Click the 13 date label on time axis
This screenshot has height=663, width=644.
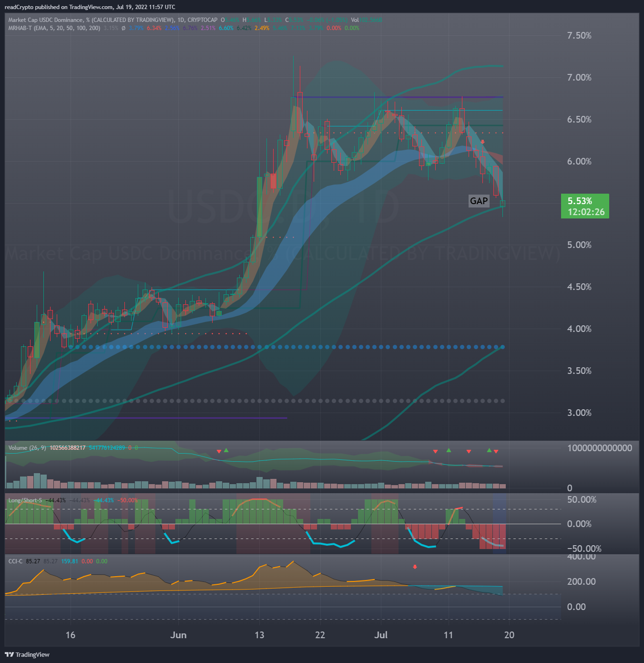coord(259,635)
